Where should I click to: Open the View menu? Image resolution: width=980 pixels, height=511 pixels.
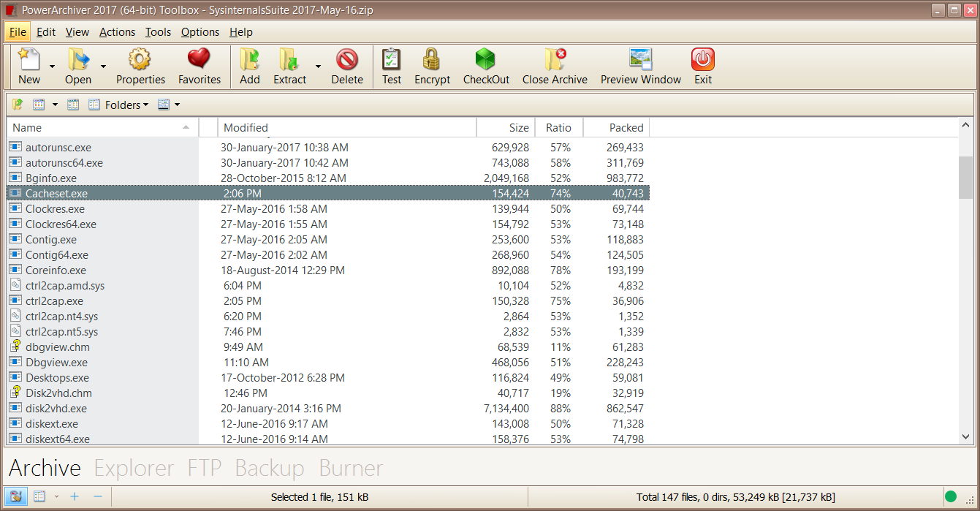tap(77, 31)
